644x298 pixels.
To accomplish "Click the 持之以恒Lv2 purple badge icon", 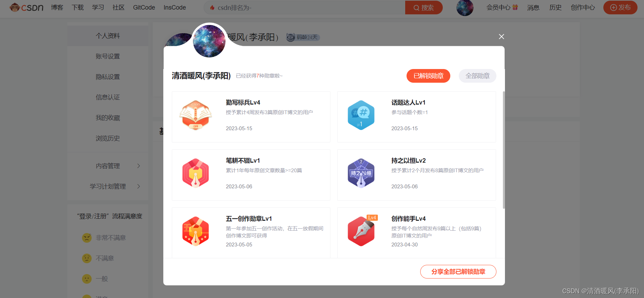I will (361, 173).
